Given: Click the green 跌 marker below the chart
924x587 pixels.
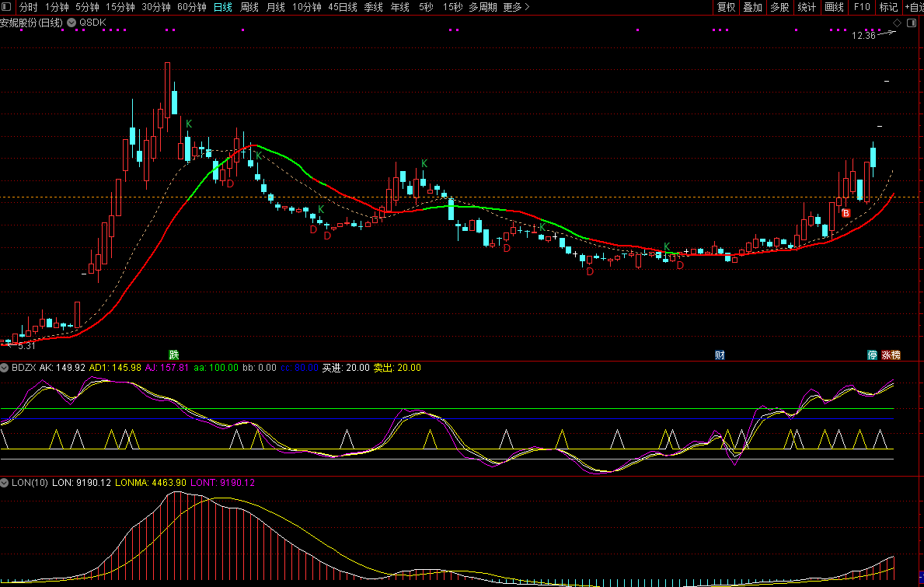Looking at the screenshot, I should [x=174, y=355].
